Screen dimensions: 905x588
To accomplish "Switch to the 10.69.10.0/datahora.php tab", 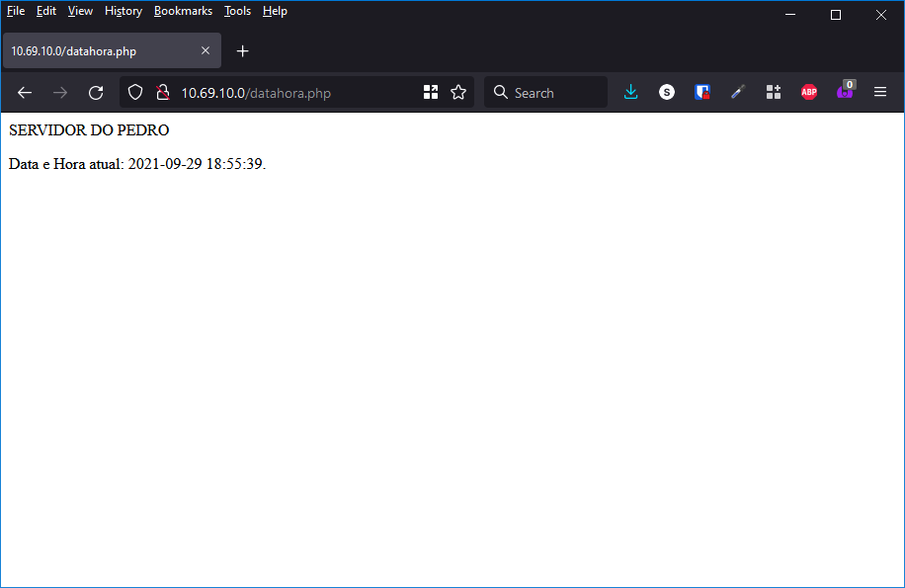I will tap(99, 50).
